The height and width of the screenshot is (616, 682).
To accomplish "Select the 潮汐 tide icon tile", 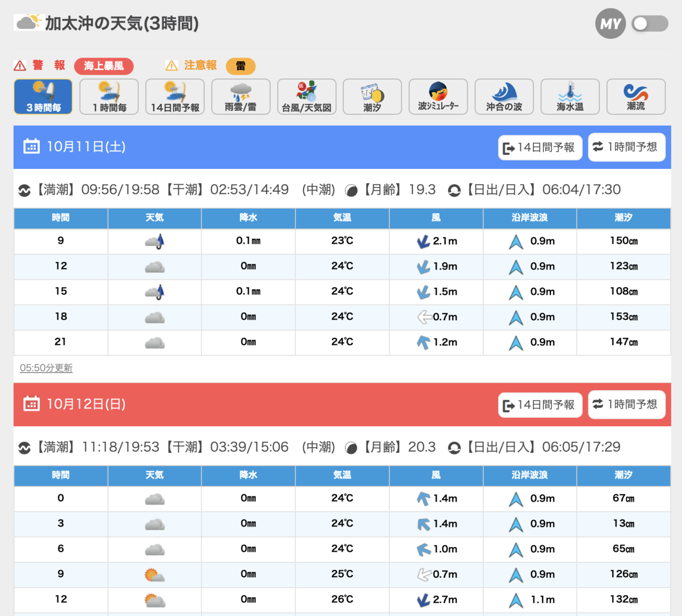I will [x=372, y=96].
